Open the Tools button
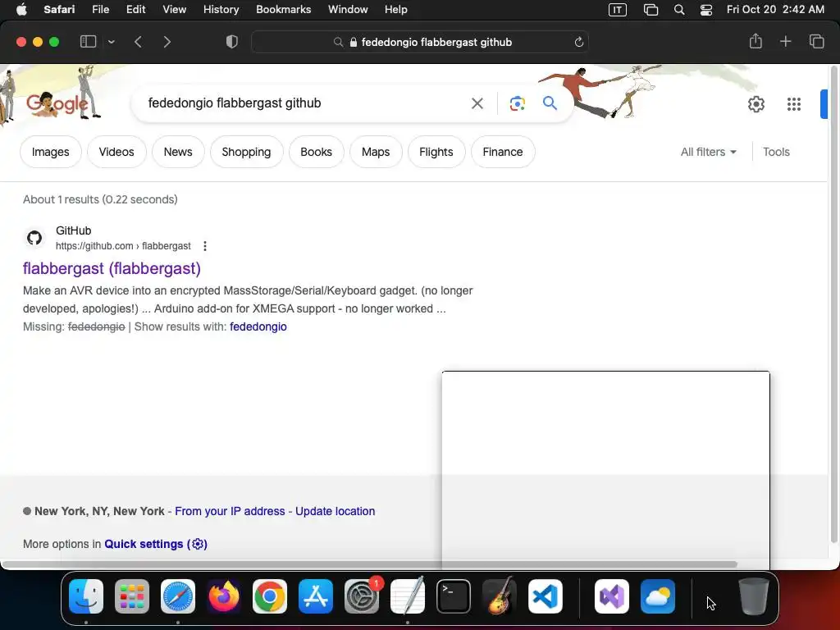 click(x=776, y=152)
